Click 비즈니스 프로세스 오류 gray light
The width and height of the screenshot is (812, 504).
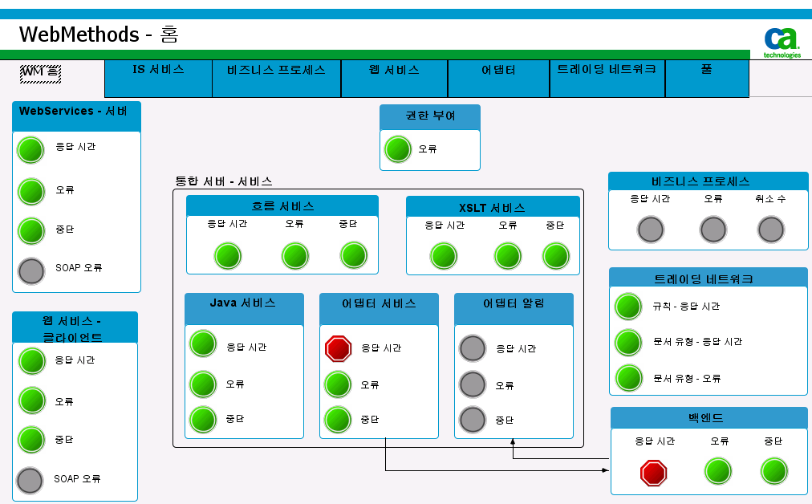713,230
